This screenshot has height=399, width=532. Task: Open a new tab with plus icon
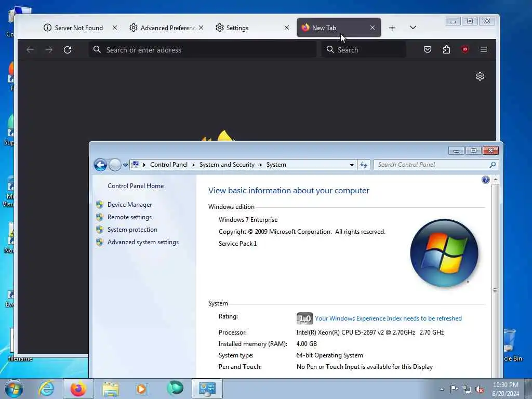[392, 28]
